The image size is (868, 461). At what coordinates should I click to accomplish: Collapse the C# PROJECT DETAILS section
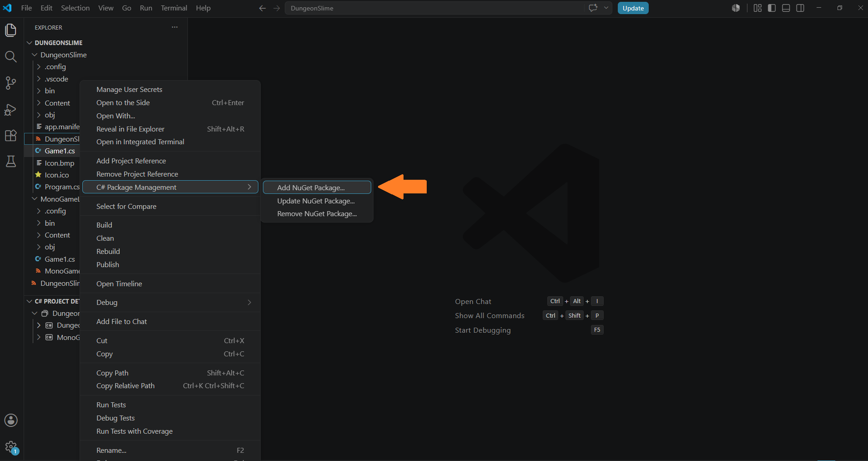tap(30, 301)
